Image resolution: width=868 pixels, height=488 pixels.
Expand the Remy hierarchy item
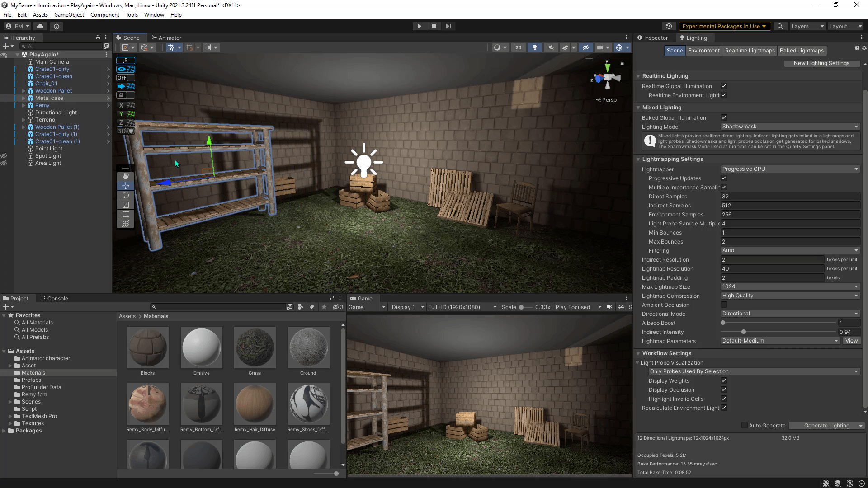[x=24, y=105]
